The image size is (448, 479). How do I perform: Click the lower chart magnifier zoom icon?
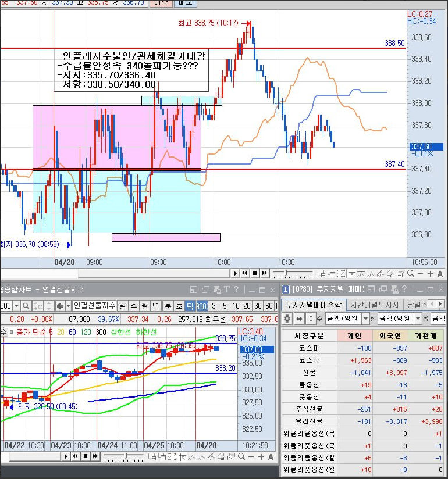click(x=241, y=456)
